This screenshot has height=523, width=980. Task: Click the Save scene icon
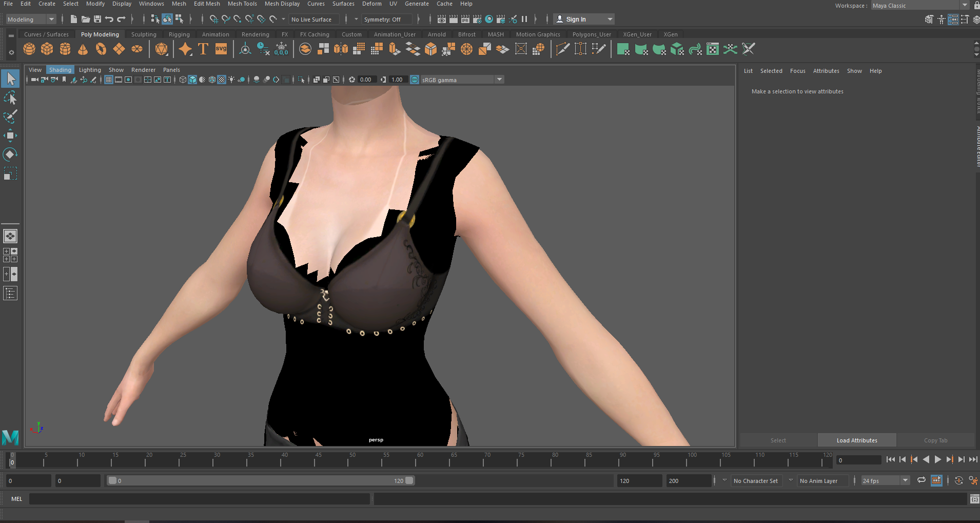click(x=97, y=20)
